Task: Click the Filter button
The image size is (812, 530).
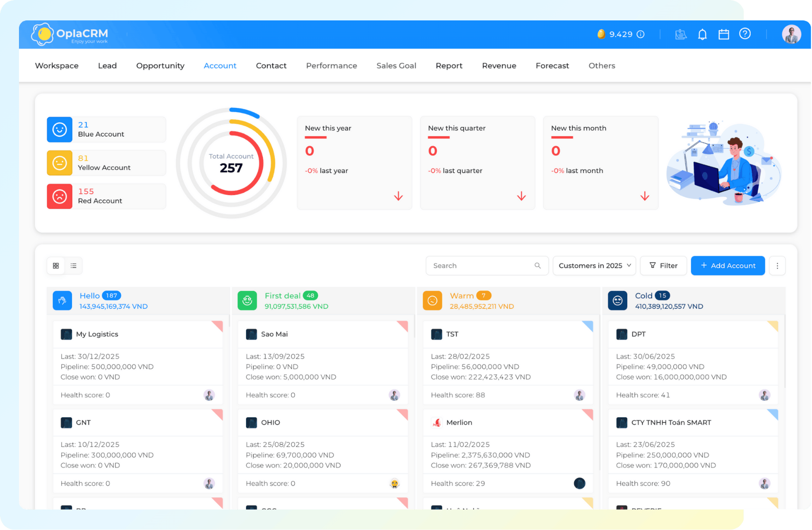Action: [663, 266]
